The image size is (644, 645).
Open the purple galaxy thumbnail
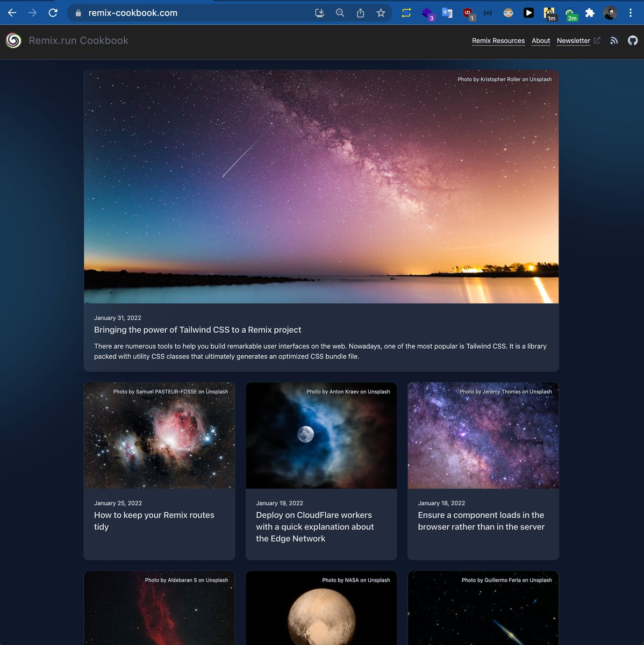pyautogui.click(x=483, y=435)
